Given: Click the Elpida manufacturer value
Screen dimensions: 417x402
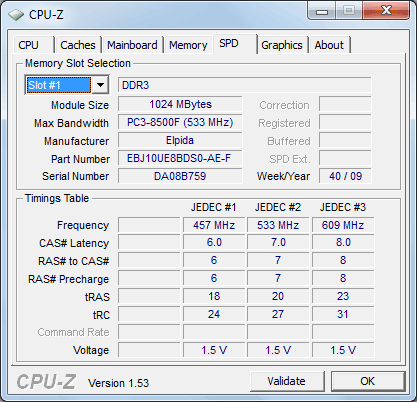Looking at the screenshot, I should coord(180,140).
